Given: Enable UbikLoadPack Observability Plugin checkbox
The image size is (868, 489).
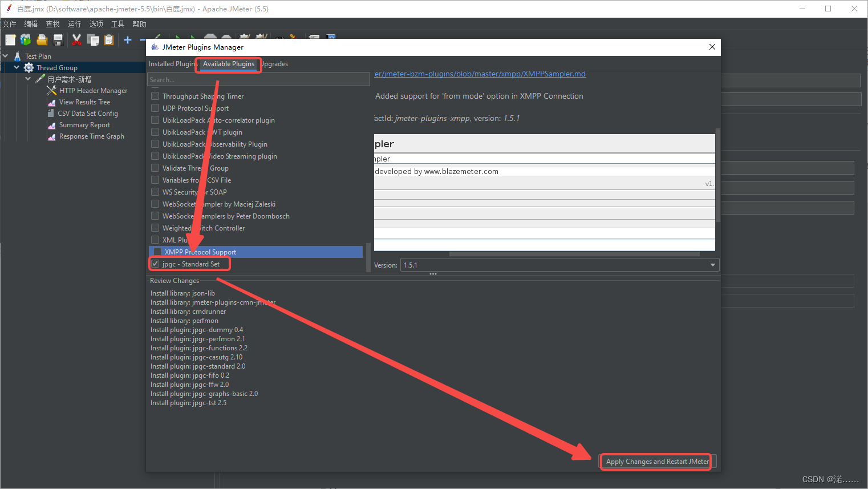Looking at the screenshot, I should pos(155,144).
